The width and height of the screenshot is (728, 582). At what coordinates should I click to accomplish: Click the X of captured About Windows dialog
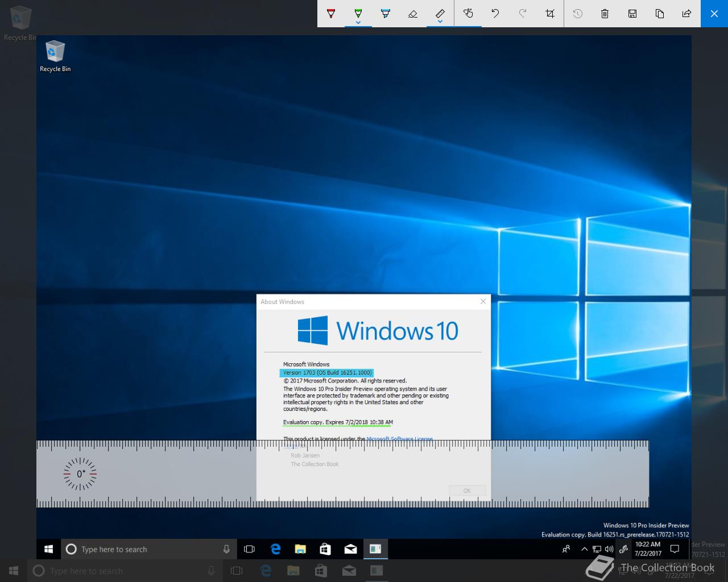click(483, 301)
